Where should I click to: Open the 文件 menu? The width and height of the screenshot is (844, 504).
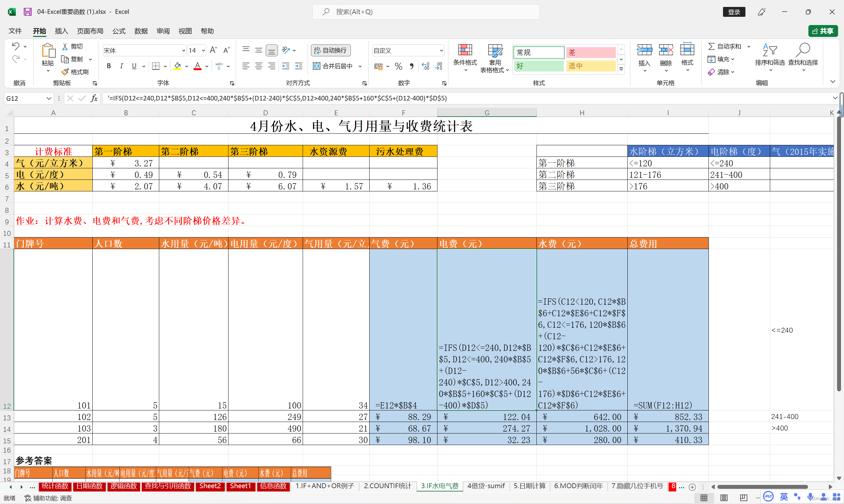pyautogui.click(x=15, y=31)
